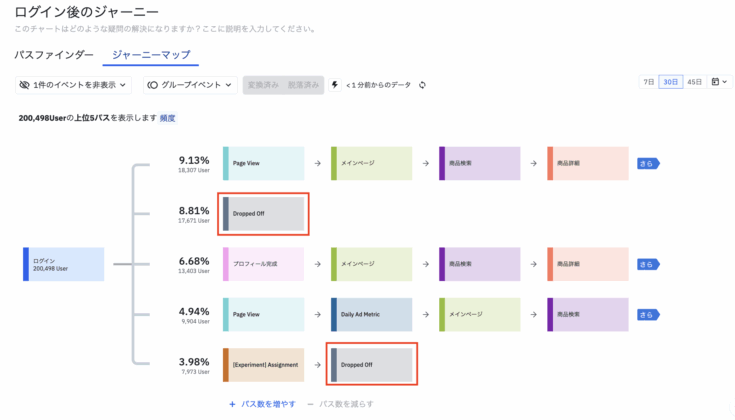Click Dropped Off node in 3.98% path

tap(372, 365)
